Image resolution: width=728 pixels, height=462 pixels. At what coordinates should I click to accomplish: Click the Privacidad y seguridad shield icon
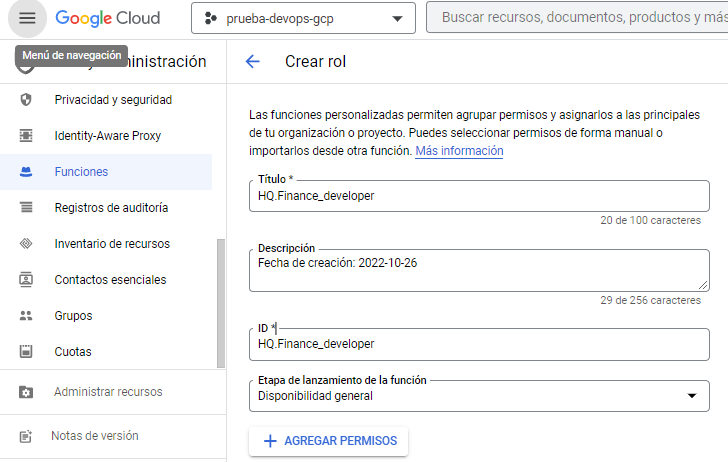tap(27, 100)
